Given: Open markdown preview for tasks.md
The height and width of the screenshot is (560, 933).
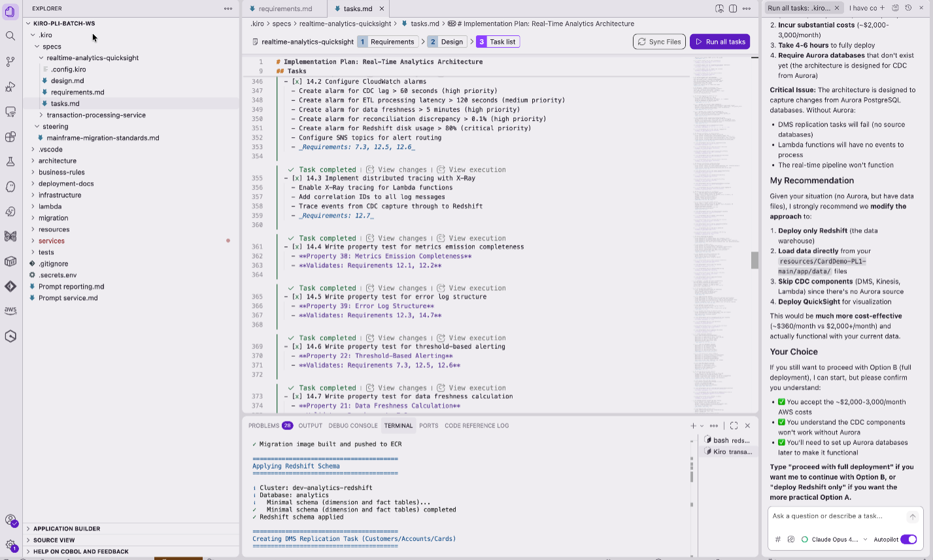Looking at the screenshot, I should [x=718, y=8].
